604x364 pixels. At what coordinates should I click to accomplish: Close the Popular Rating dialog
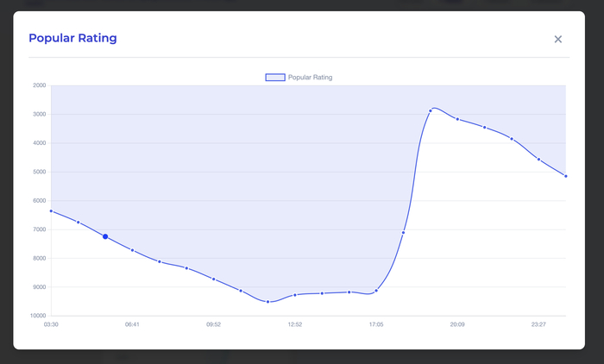(x=558, y=39)
